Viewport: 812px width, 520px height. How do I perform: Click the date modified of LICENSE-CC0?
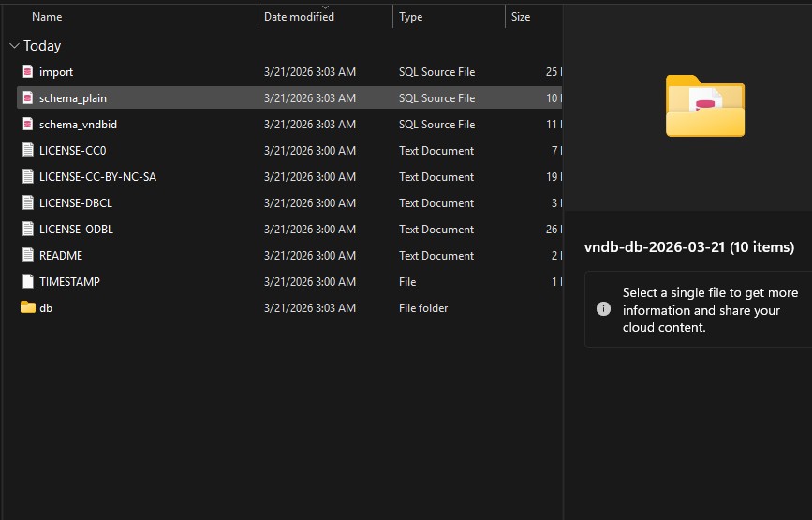click(310, 151)
